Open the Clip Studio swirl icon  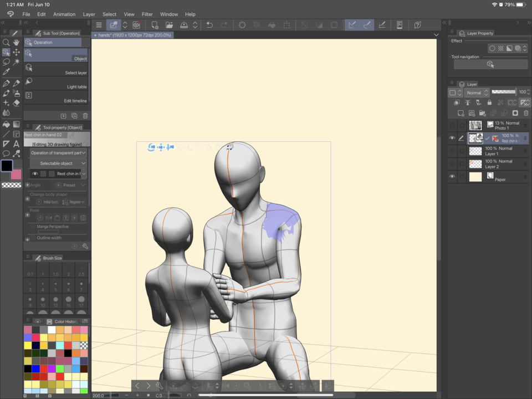(x=136, y=25)
